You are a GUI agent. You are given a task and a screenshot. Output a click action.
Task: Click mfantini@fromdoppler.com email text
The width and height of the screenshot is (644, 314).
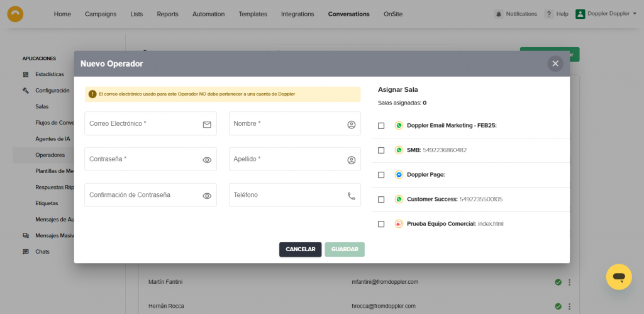tap(385, 282)
